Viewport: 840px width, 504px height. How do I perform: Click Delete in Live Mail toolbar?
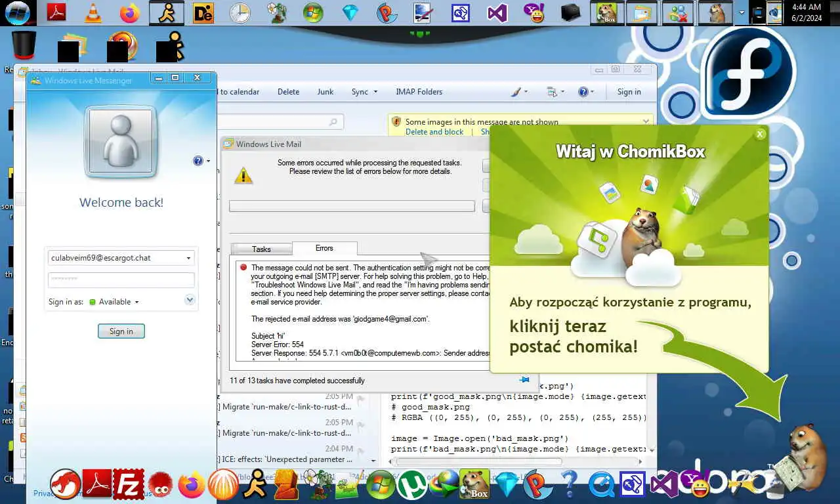coord(288,92)
